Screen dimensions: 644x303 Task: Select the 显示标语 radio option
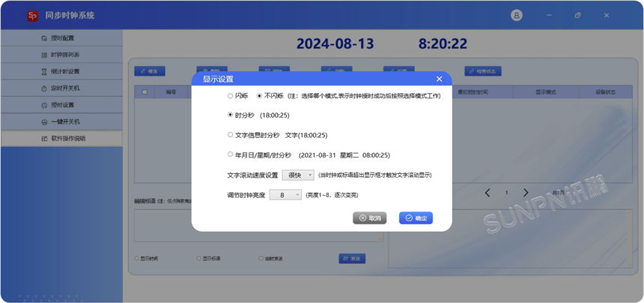point(198,259)
